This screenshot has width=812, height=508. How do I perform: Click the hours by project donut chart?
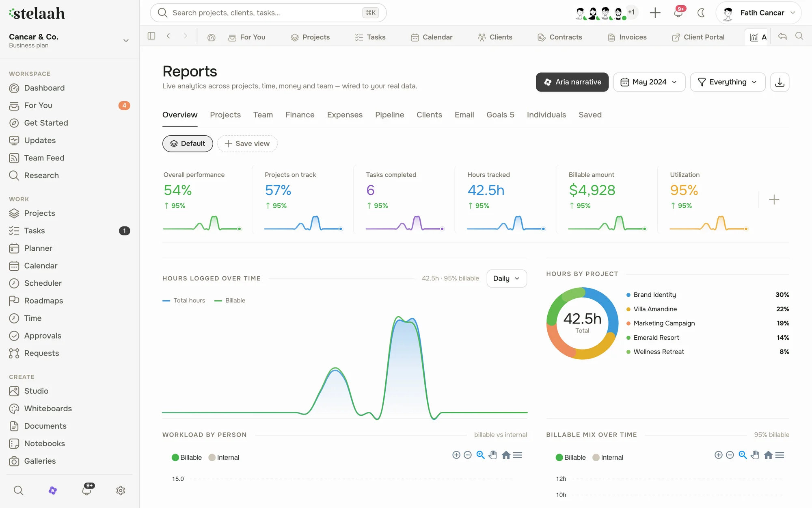[x=582, y=323]
